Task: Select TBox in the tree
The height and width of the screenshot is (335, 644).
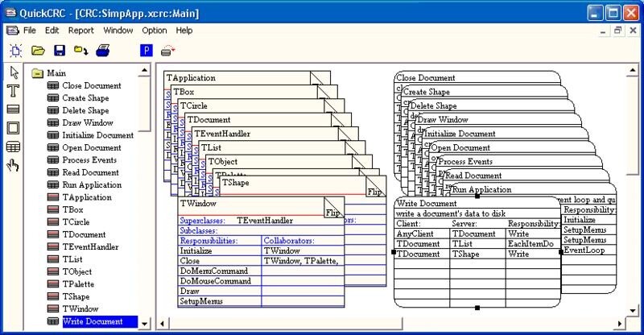Action: (x=72, y=209)
